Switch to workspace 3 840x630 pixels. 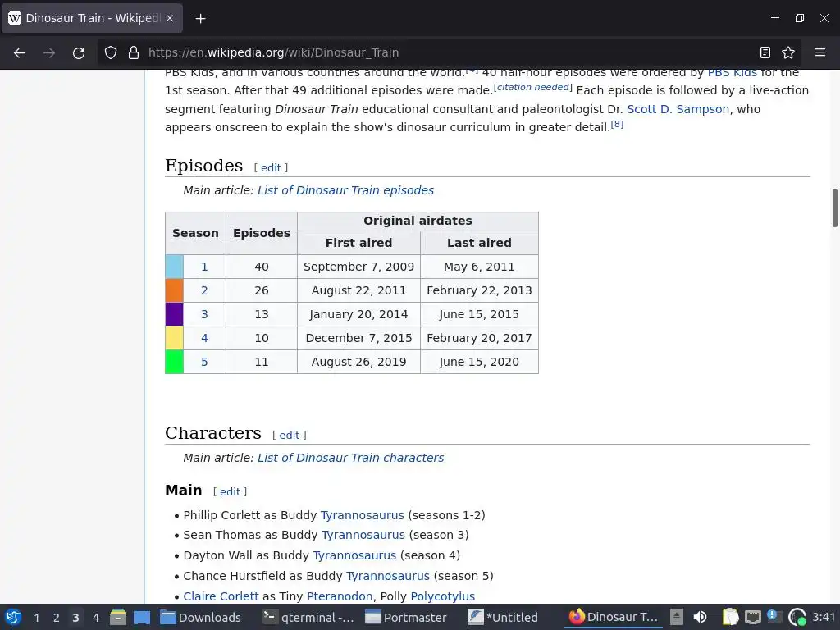coord(75,618)
